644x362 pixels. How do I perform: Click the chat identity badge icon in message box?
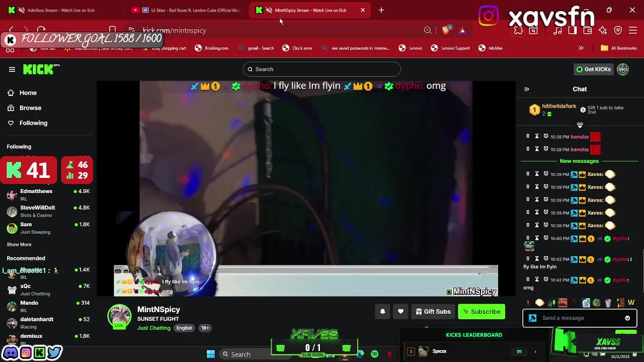pos(533,318)
